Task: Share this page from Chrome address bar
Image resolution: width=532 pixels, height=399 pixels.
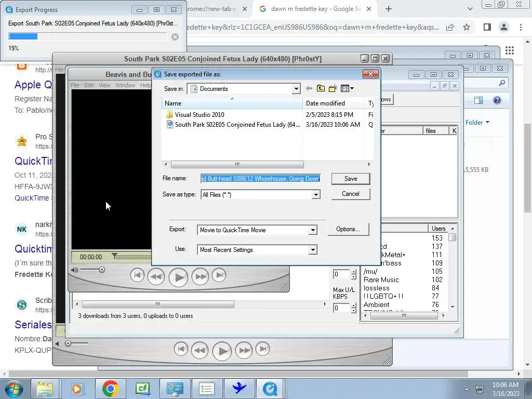Action: pyautogui.click(x=450, y=27)
